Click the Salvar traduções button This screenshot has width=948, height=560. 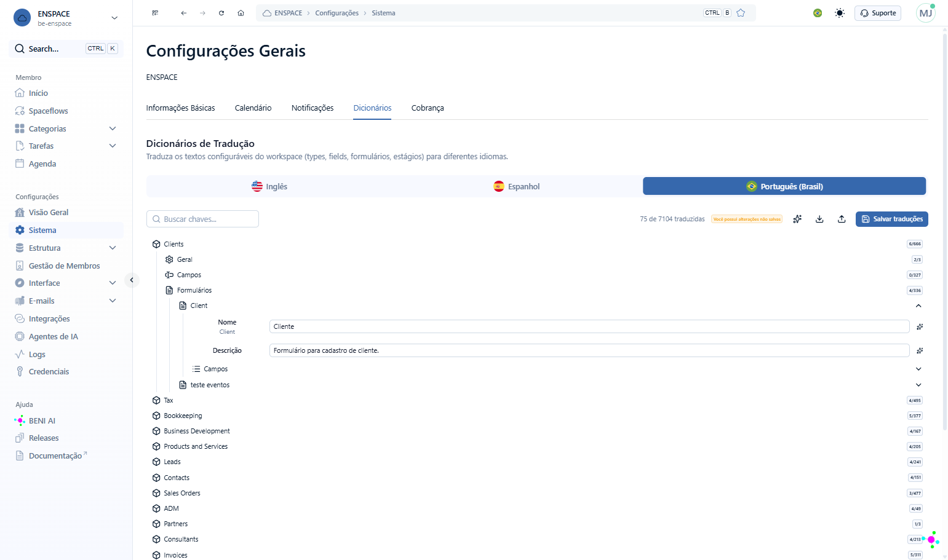[891, 219]
